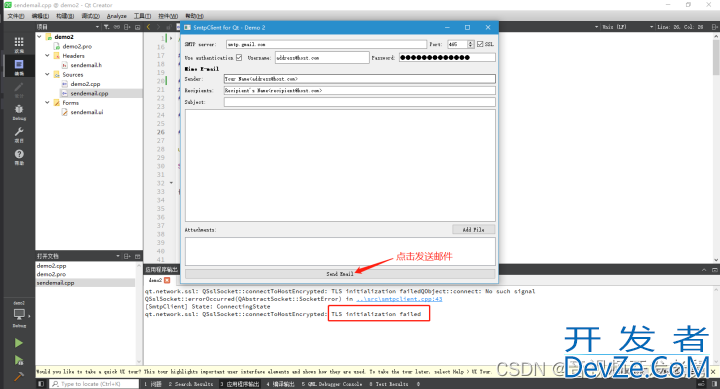The width and height of the screenshot is (720, 389).
Task: Open the smtpclient.cpp:43 link in output
Action: (x=399, y=299)
